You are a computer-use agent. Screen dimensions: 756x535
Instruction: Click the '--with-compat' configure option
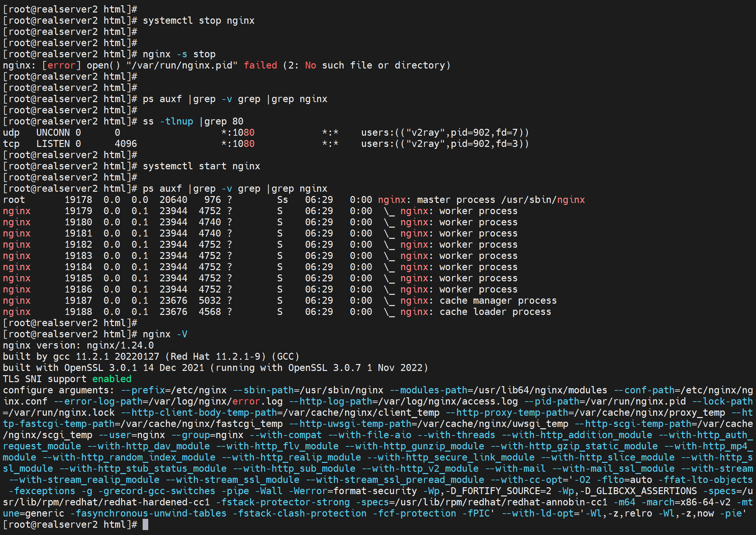pos(285,435)
